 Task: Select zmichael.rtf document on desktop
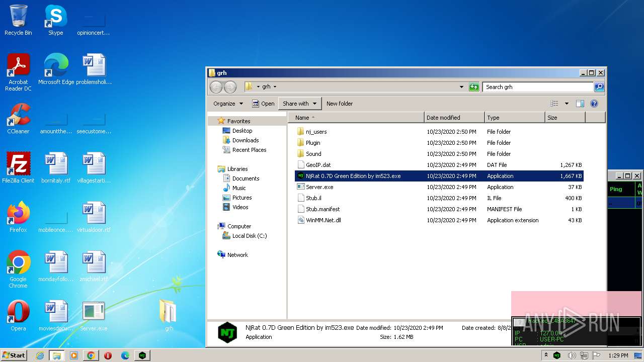[x=94, y=266]
